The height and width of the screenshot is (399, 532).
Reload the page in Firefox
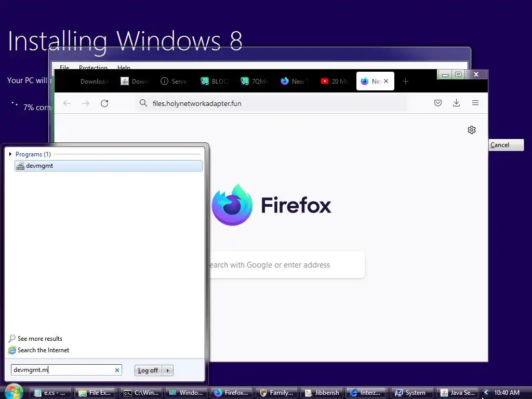pyautogui.click(x=104, y=103)
